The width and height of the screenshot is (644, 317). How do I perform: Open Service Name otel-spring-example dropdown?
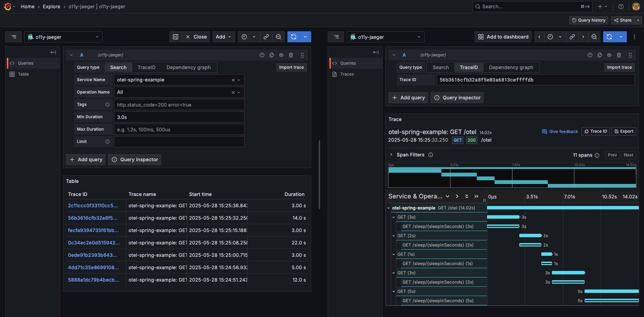coord(179,80)
